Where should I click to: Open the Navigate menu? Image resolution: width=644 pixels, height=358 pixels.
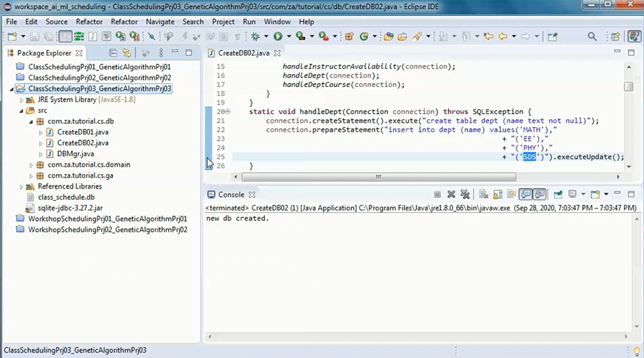tap(160, 22)
